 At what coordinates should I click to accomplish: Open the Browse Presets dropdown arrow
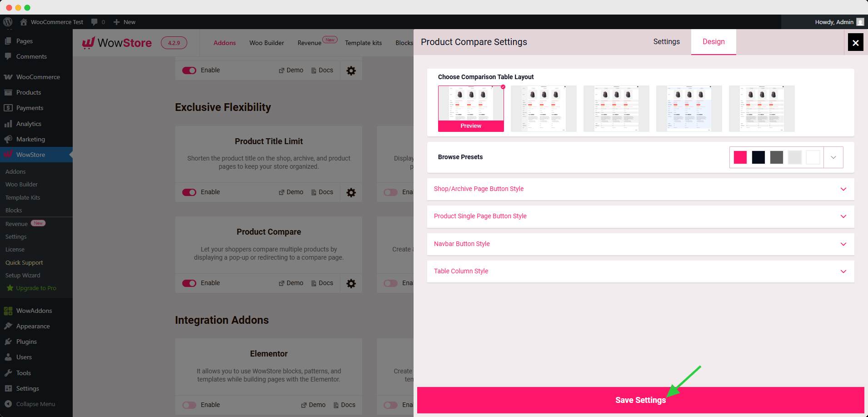[833, 157]
